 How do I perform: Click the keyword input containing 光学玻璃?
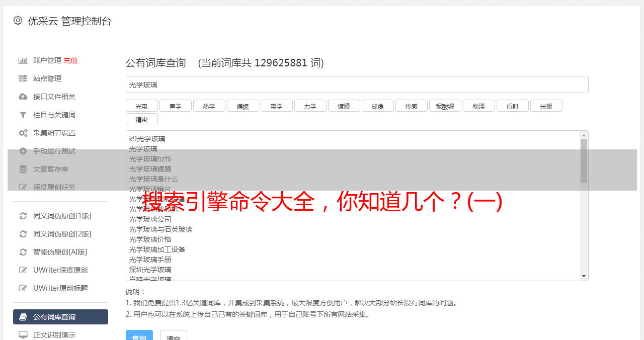tap(357, 84)
